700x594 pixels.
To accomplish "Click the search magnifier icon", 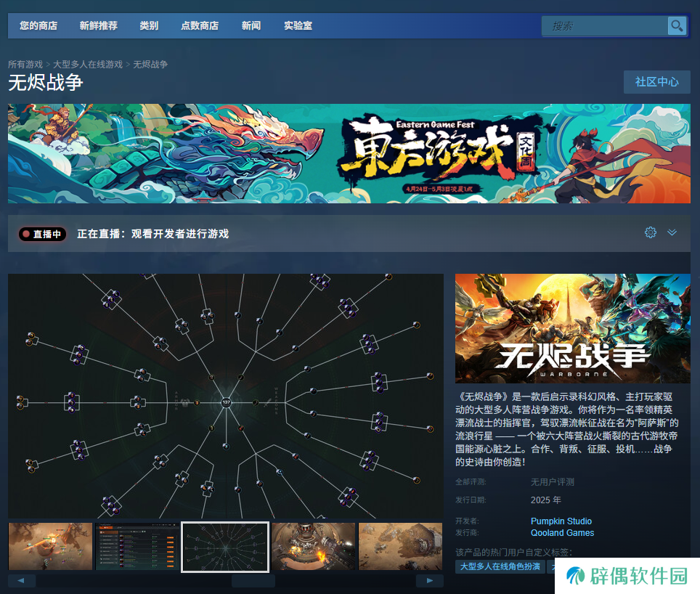I will [677, 25].
